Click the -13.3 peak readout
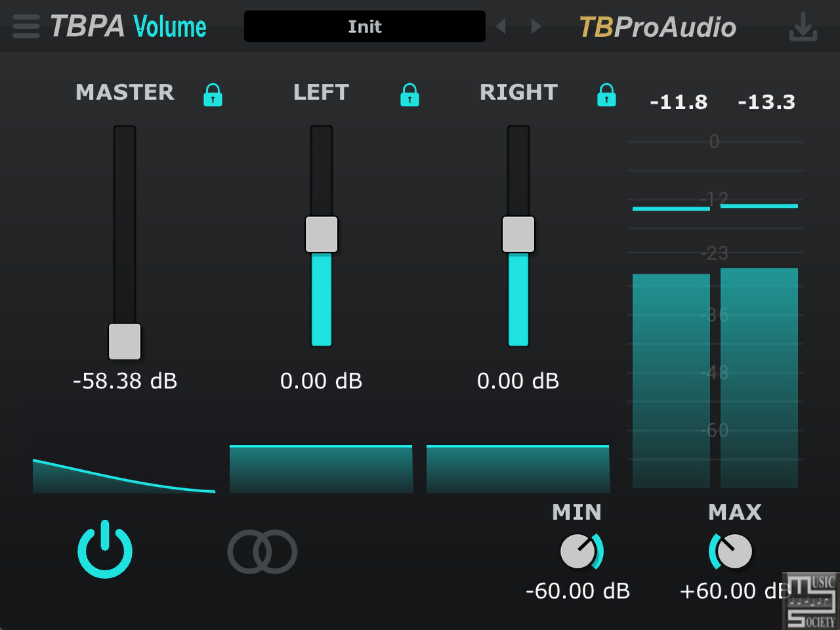840x630 pixels. coord(766,102)
